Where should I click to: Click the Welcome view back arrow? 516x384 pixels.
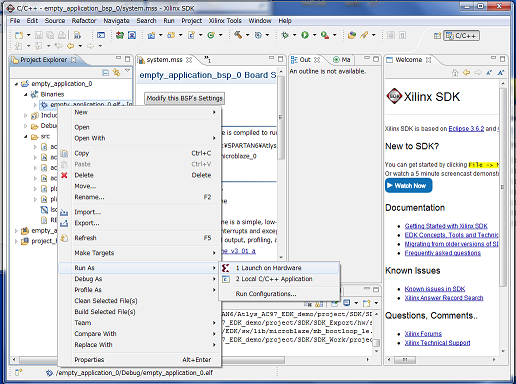(467, 72)
